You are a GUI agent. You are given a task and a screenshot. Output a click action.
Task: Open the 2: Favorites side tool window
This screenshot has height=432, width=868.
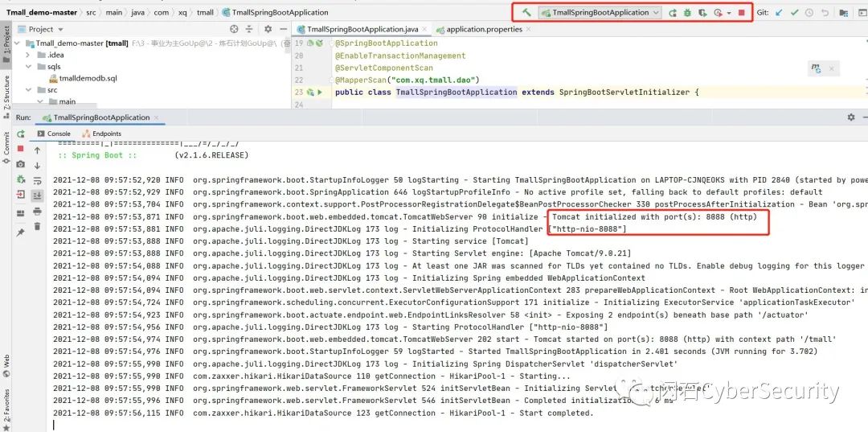(6, 409)
